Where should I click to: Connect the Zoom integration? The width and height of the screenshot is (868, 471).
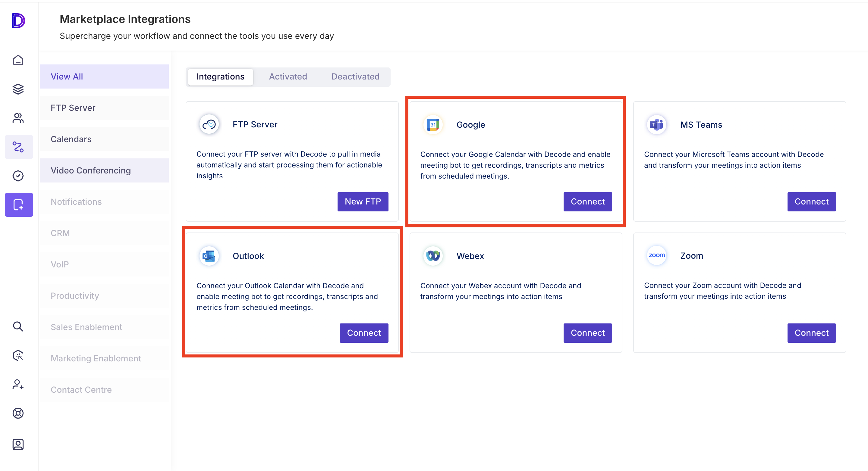point(811,333)
